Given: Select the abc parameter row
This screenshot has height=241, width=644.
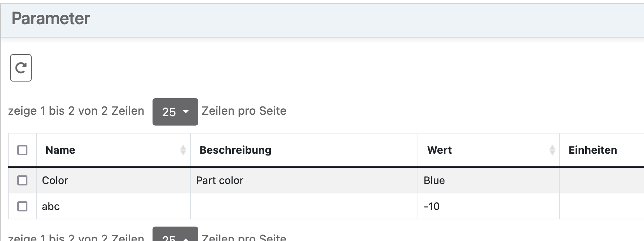Looking at the screenshot, I should click(x=50, y=206).
